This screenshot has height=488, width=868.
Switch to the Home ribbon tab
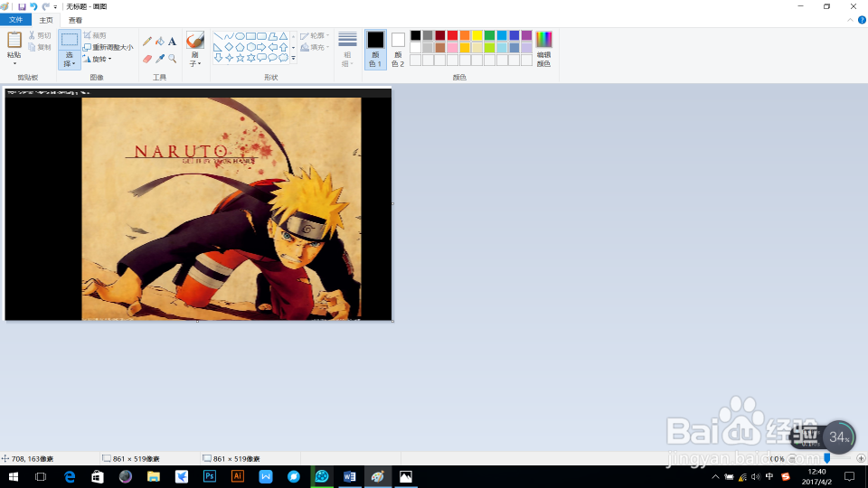point(46,20)
